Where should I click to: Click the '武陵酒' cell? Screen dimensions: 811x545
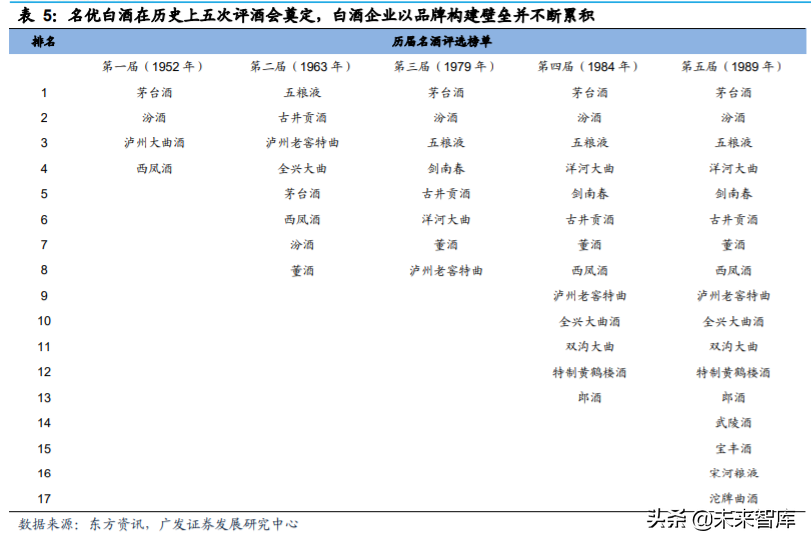click(733, 423)
